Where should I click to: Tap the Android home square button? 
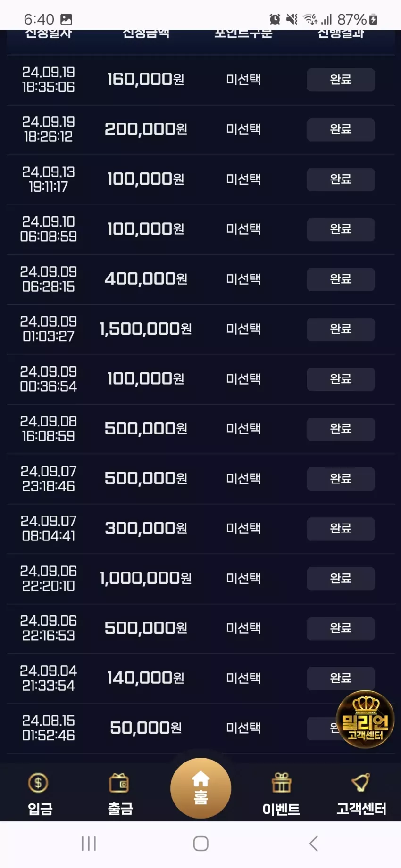201,843
